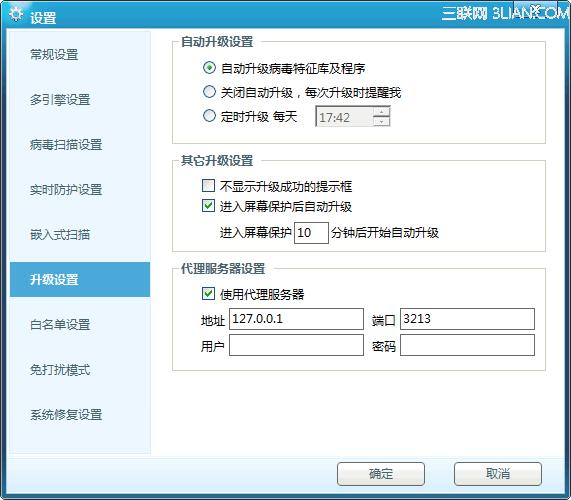The height and width of the screenshot is (500, 571).
Task: Select 自动升级病毒特征库及程序 radio option
Action: (x=209, y=68)
